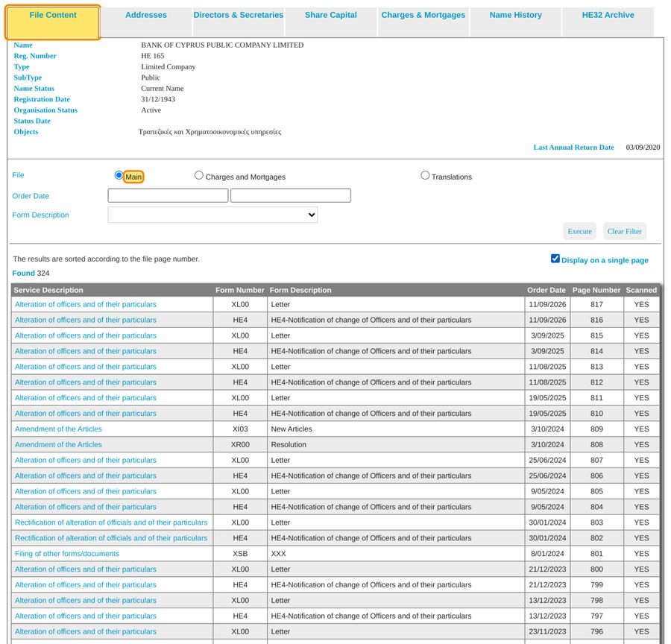Open the Directors & Secretaries tab
The height and width of the screenshot is (644, 671).
239,21
